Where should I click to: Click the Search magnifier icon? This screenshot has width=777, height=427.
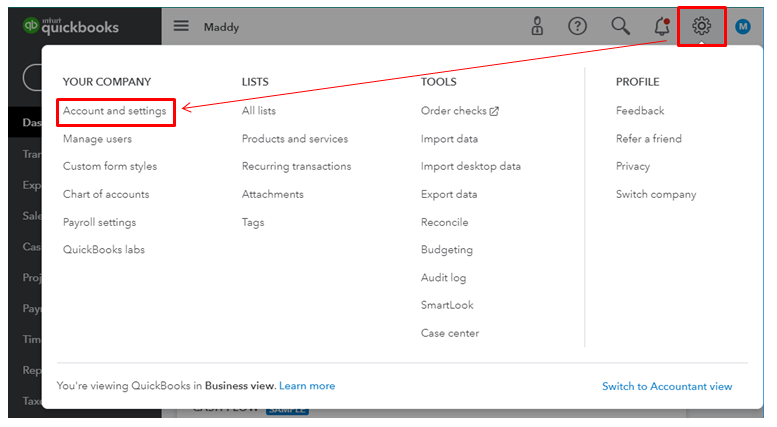pos(620,26)
